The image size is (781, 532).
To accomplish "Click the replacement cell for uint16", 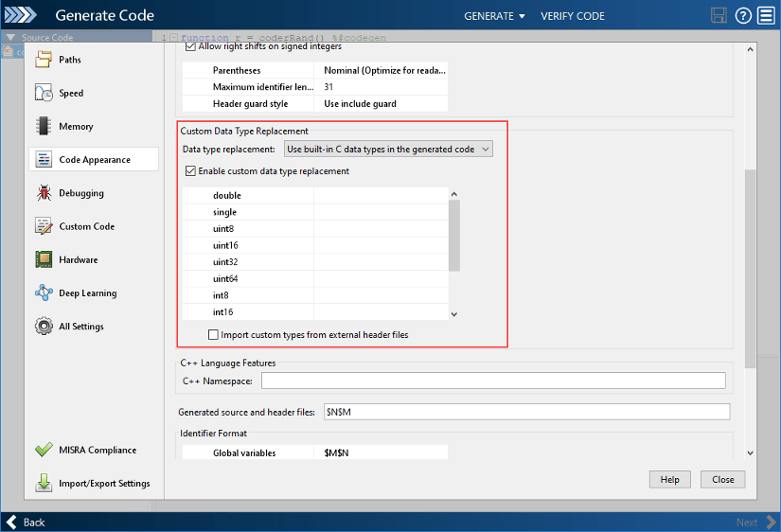I will click(x=382, y=245).
